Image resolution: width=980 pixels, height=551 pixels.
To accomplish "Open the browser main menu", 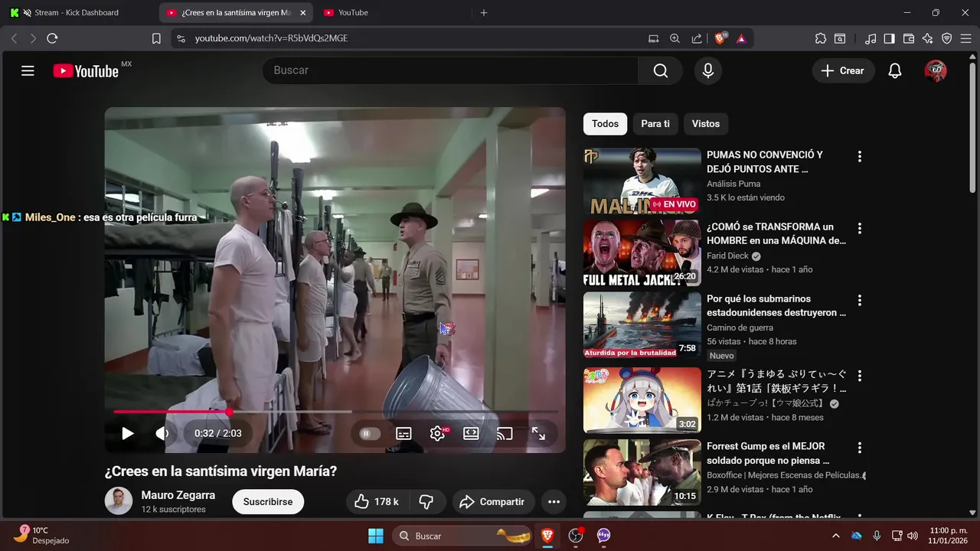I will pyautogui.click(x=966, y=38).
